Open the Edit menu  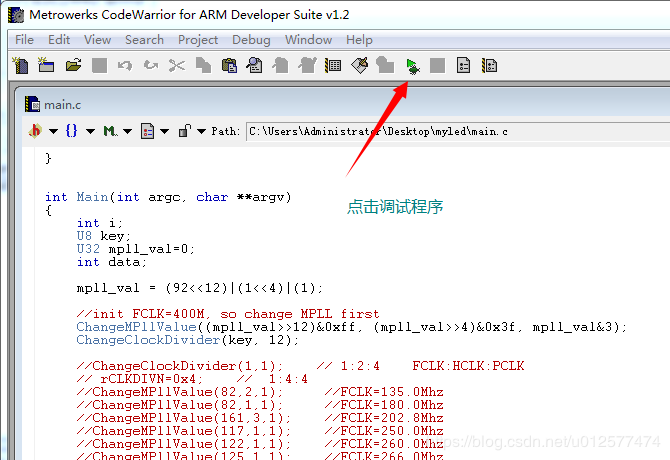[59, 40]
